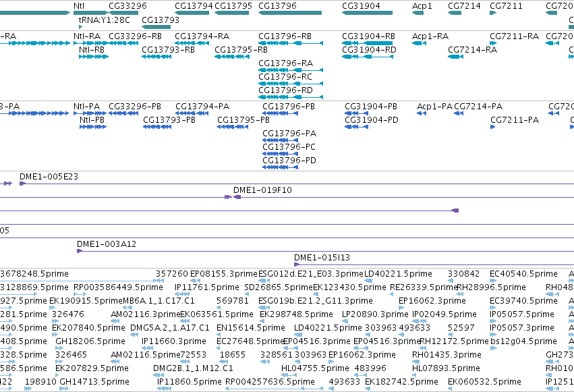
Task: Open protein label CG13796-PB
Action: tap(289, 107)
